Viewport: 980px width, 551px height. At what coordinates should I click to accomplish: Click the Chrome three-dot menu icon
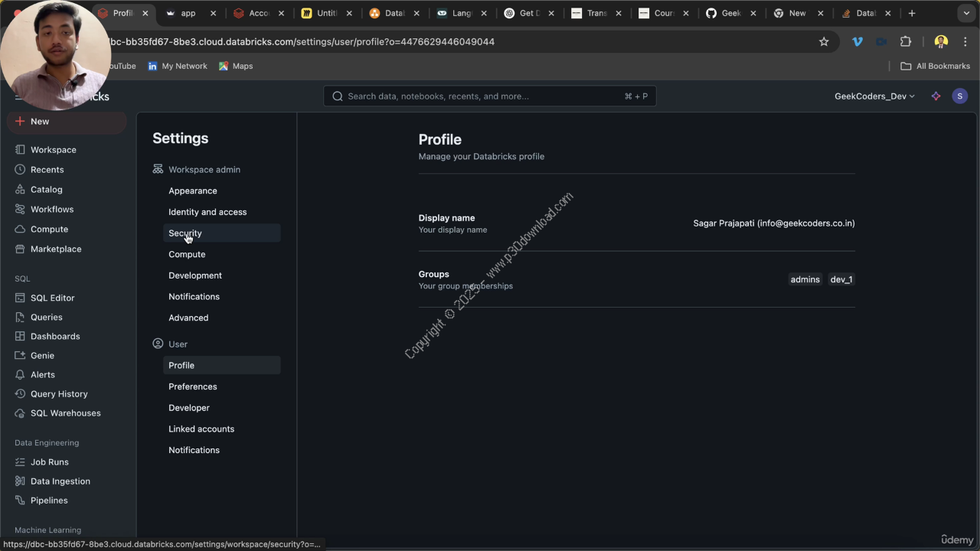tap(965, 42)
